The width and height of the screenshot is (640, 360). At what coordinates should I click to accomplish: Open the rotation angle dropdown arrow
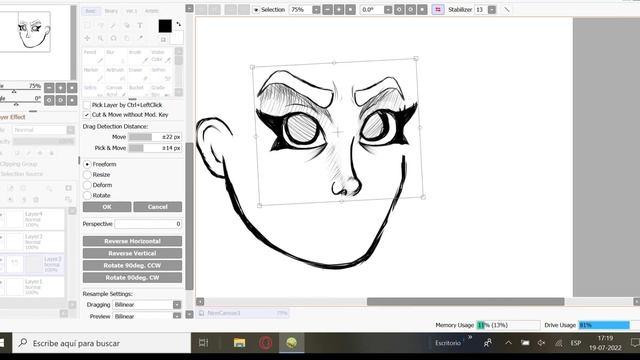click(x=388, y=9)
